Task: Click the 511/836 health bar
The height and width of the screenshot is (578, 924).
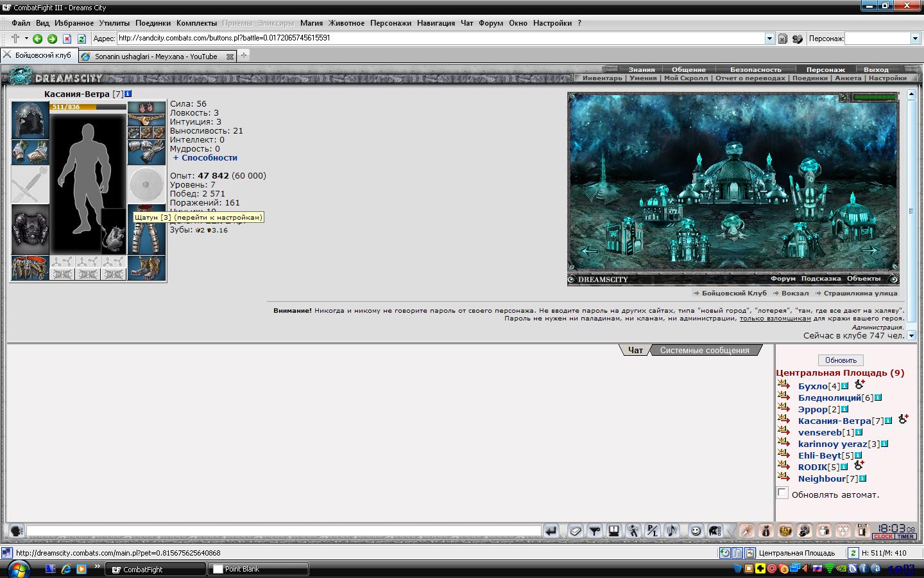Action: pyautogui.click(x=88, y=107)
